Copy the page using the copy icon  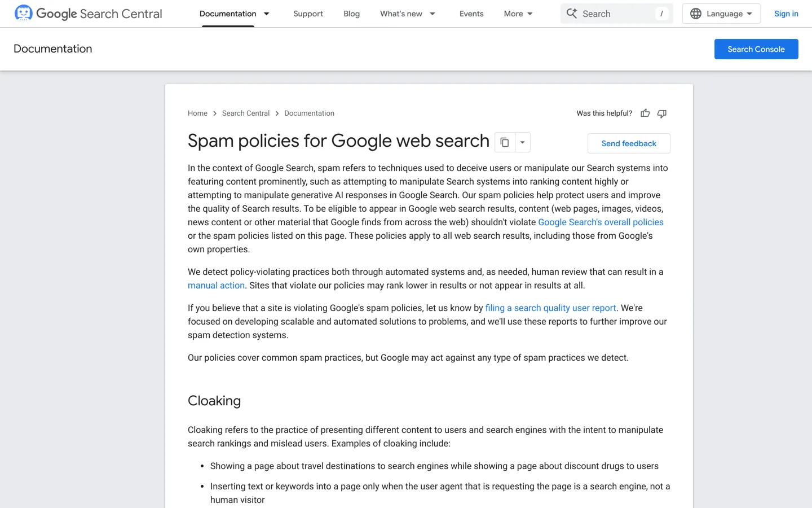coord(505,142)
